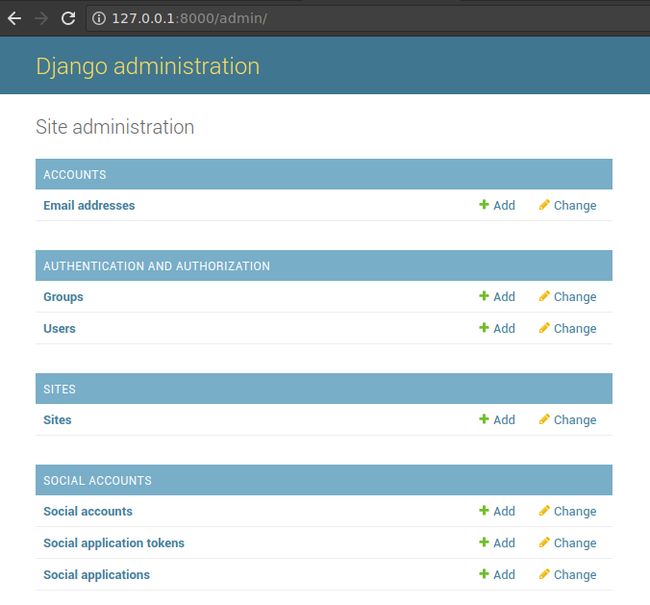The height and width of the screenshot is (605, 650).
Task: Click green plus icon for Social application tokens
Action: pyautogui.click(x=484, y=542)
